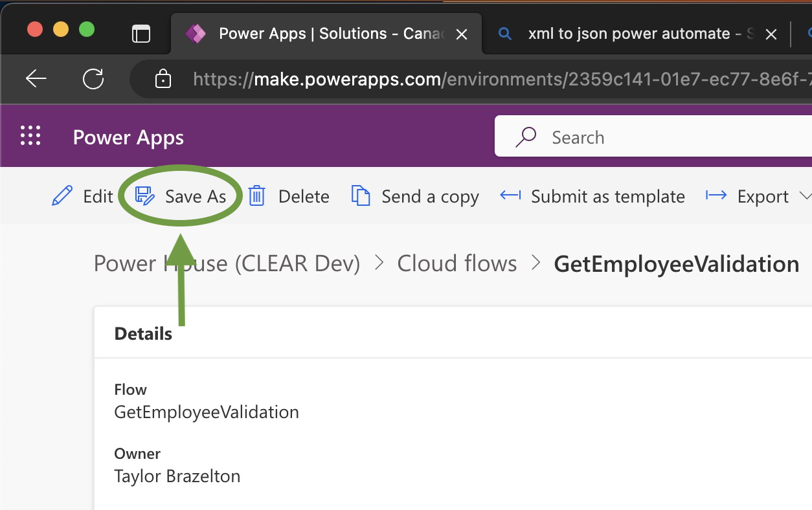Navigate to Cloud flows via breadcrumb
The height and width of the screenshot is (510, 812).
tap(457, 263)
